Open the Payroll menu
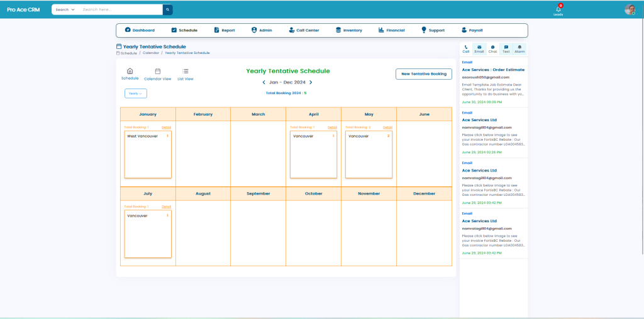 pyautogui.click(x=472, y=30)
